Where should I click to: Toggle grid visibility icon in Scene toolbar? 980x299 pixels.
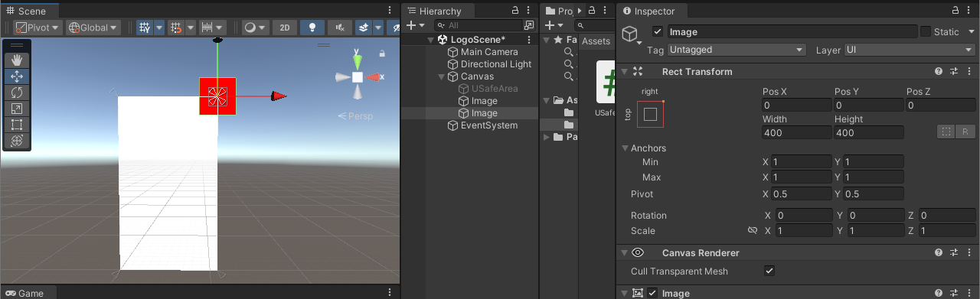pos(145,28)
